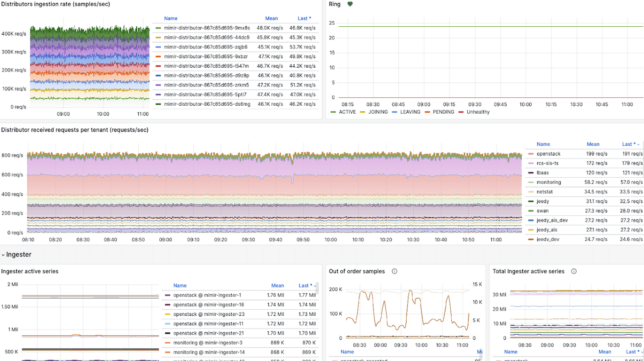Sort tenant table by the Mean column header
The height and width of the screenshot is (361, 644).
click(593, 144)
